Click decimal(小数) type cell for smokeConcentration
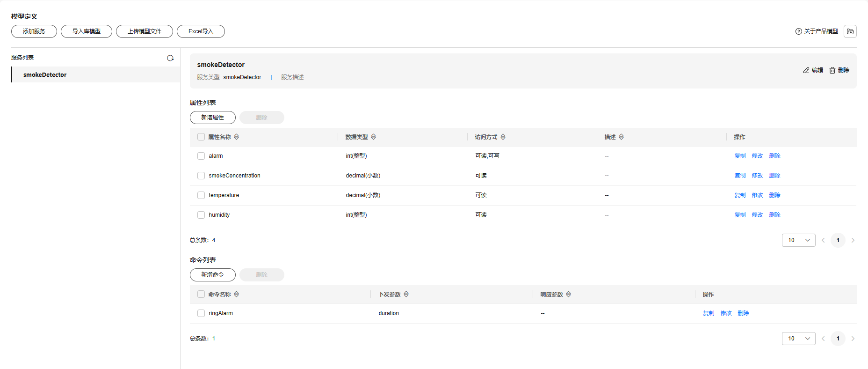 (363, 176)
